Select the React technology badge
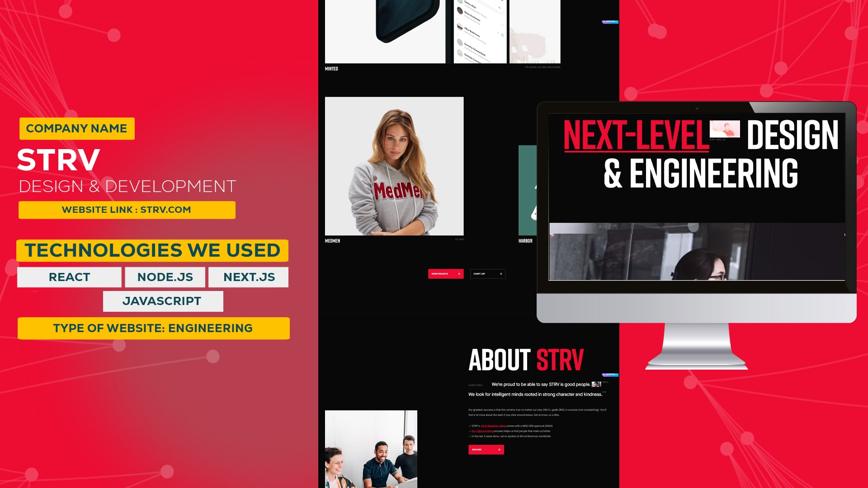868x488 pixels. click(x=70, y=277)
